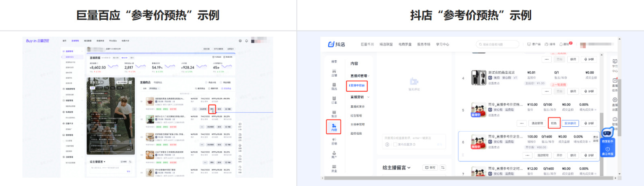Open 廉洁申报 shield icon
Viewport: 644px width, 186px height.
click(x=607, y=149)
